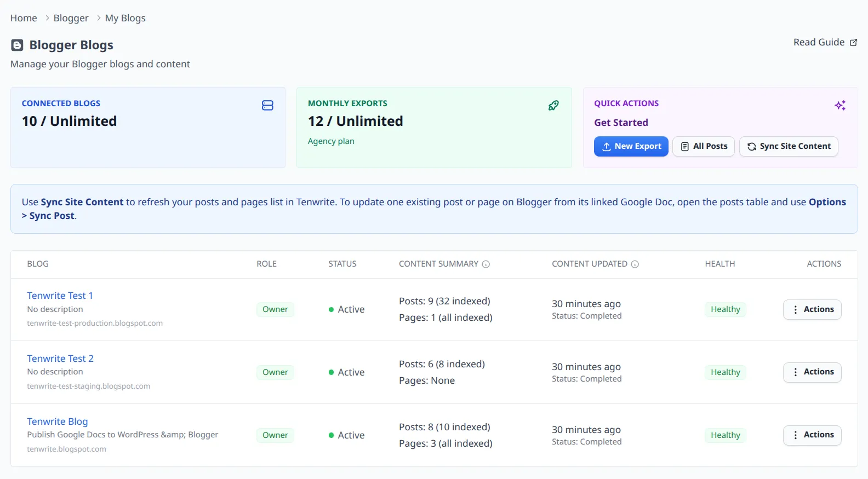The image size is (868, 479).
Task: Click the '10 / Unlimited' connected blogs value
Action: (x=69, y=121)
